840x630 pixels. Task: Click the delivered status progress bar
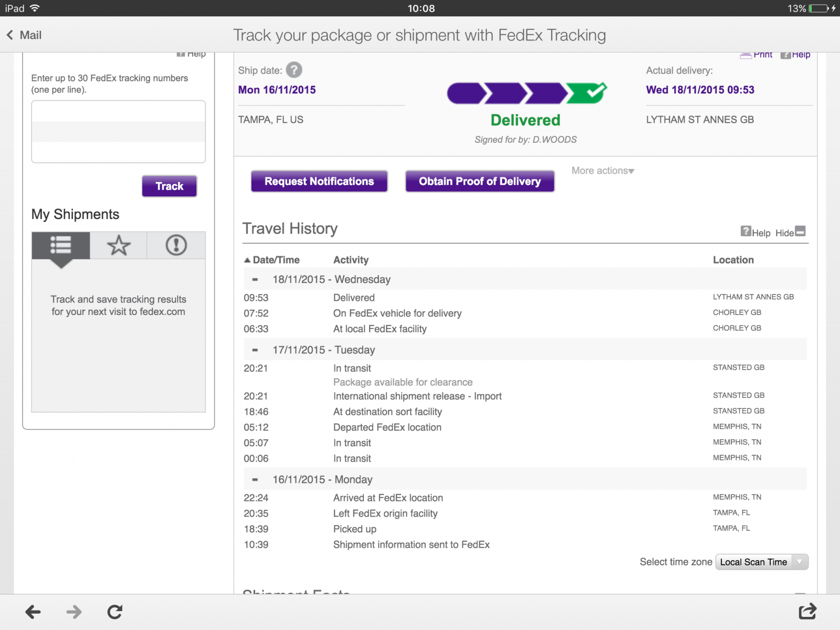[x=527, y=93]
